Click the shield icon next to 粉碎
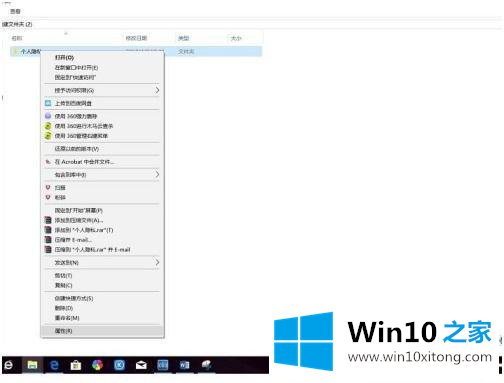The width and height of the screenshot is (504, 383). click(48, 197)
